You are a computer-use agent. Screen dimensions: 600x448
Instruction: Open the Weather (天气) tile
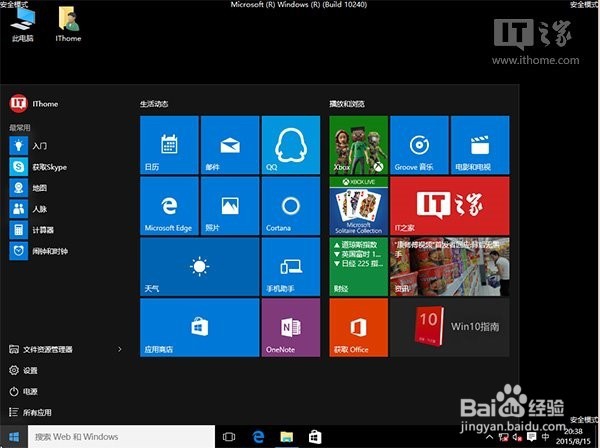click(199, 267)
